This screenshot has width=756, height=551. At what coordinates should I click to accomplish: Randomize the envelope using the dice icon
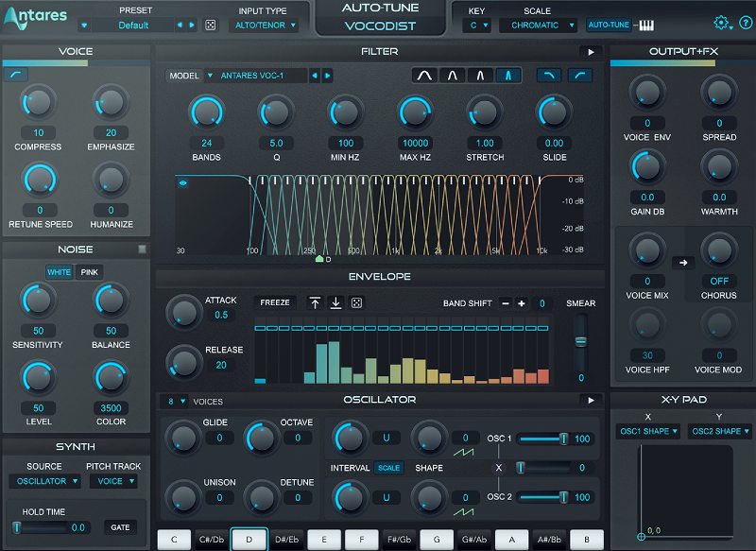(x=356, y=301)
